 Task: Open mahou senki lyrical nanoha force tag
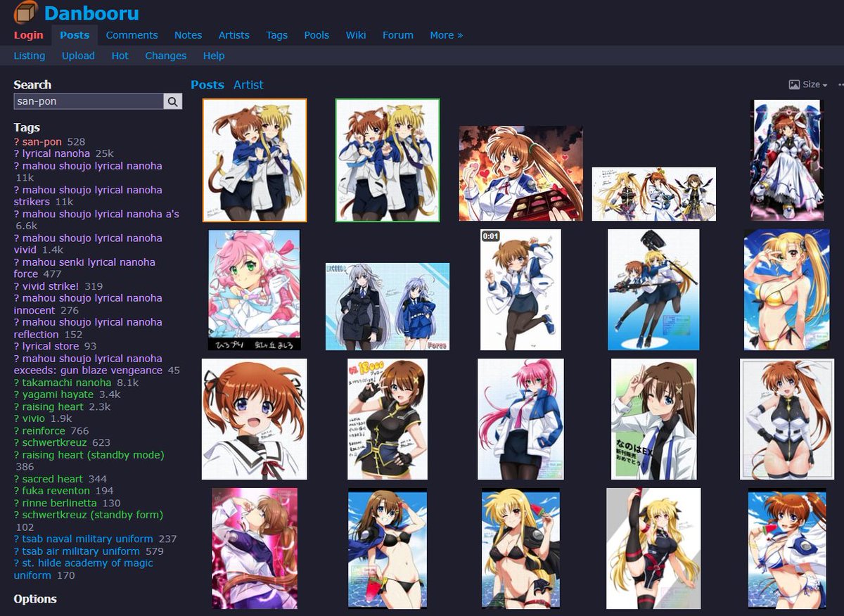pos(84,268)
